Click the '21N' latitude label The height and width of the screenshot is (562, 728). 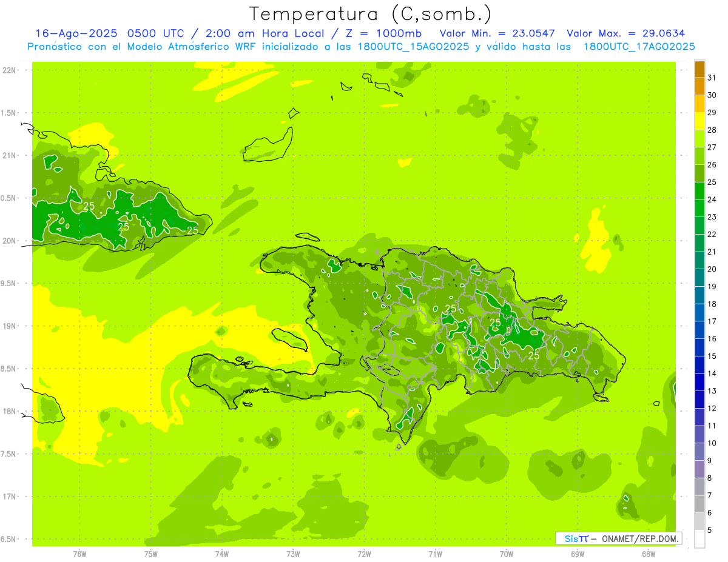(x=9, y=156)
